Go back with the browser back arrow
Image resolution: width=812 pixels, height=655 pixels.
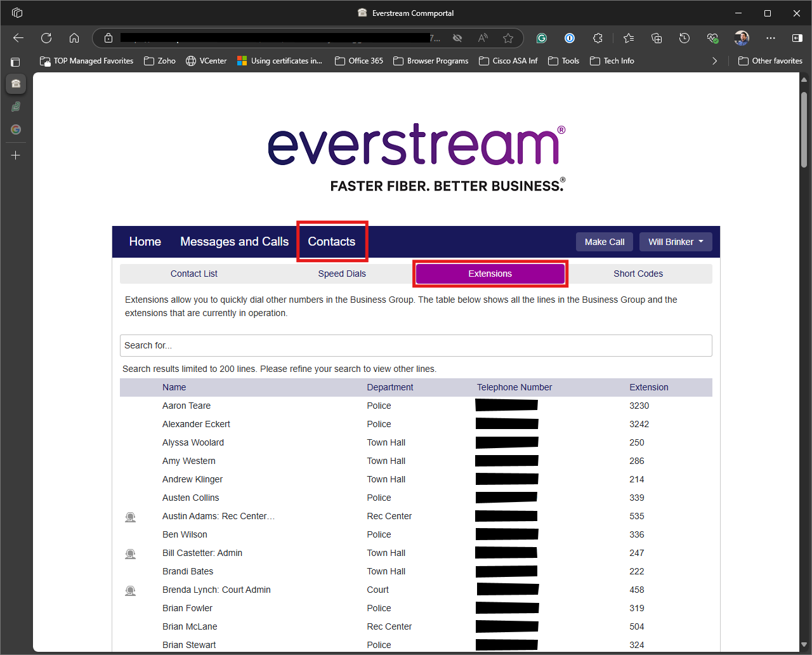point(18,38)
